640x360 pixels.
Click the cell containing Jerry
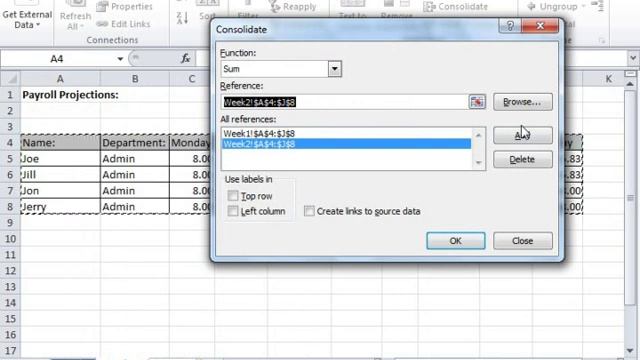[60, 207]
